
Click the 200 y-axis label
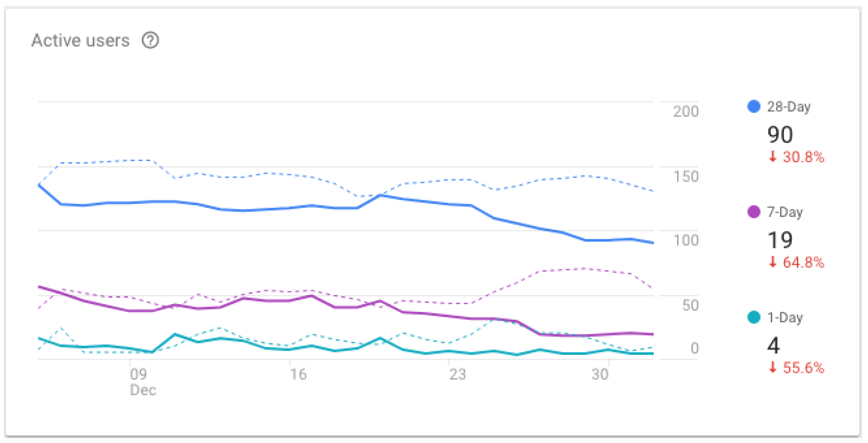pos(686,112)
